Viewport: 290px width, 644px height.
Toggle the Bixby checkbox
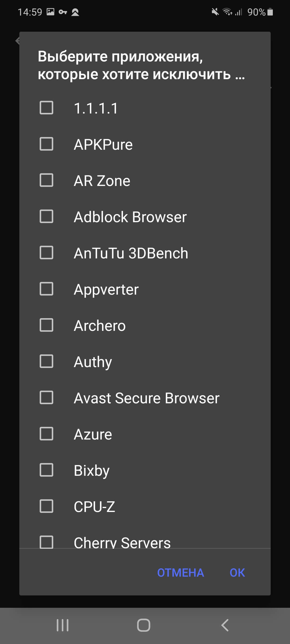(x=46, y=470)
